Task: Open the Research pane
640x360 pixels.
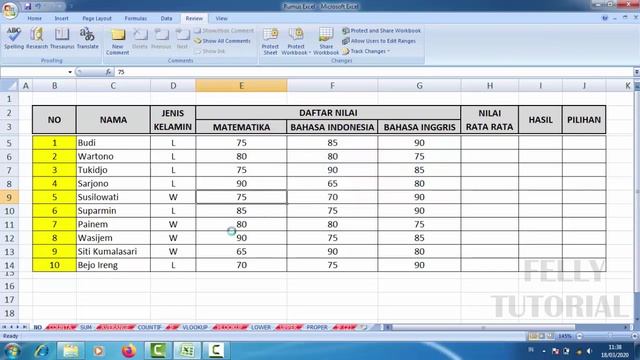Action: [x=37, y=38]
